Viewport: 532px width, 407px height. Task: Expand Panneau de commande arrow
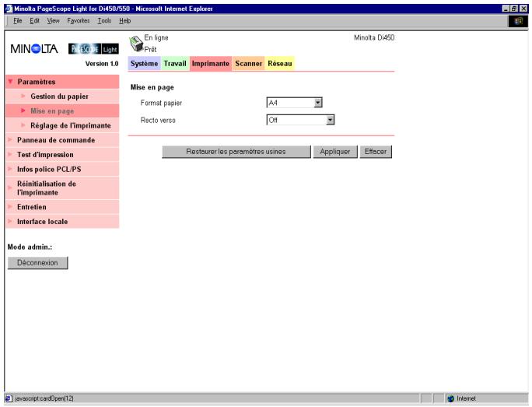click(x=10, y=139)
